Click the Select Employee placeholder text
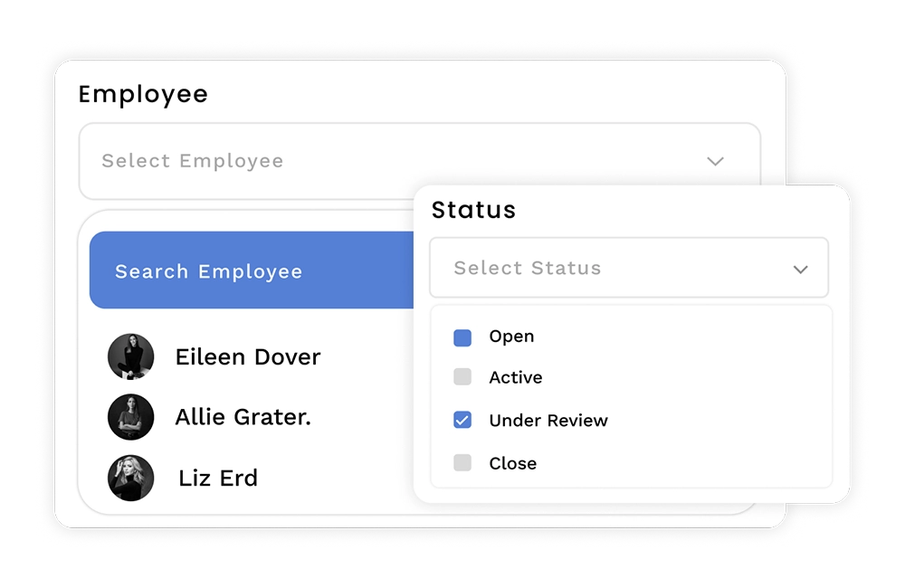The width and height of the screenshot is (905, 588). coord(192,161)
